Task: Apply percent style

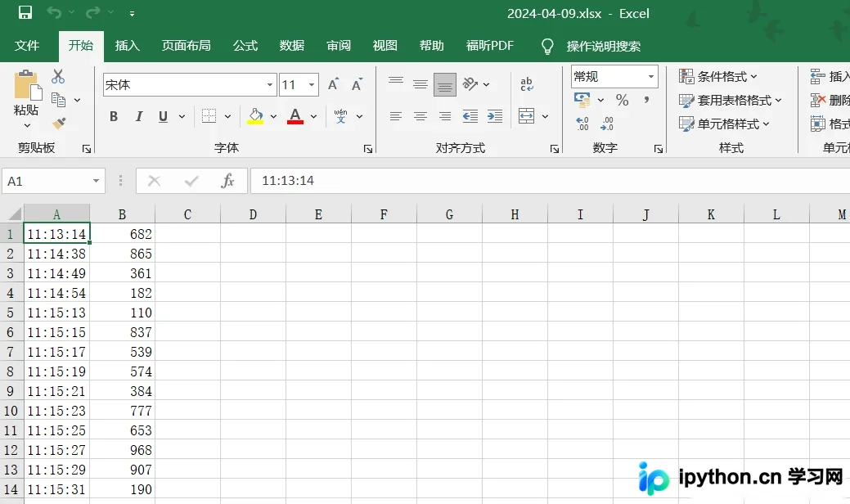Action: (x=622, y=100)
